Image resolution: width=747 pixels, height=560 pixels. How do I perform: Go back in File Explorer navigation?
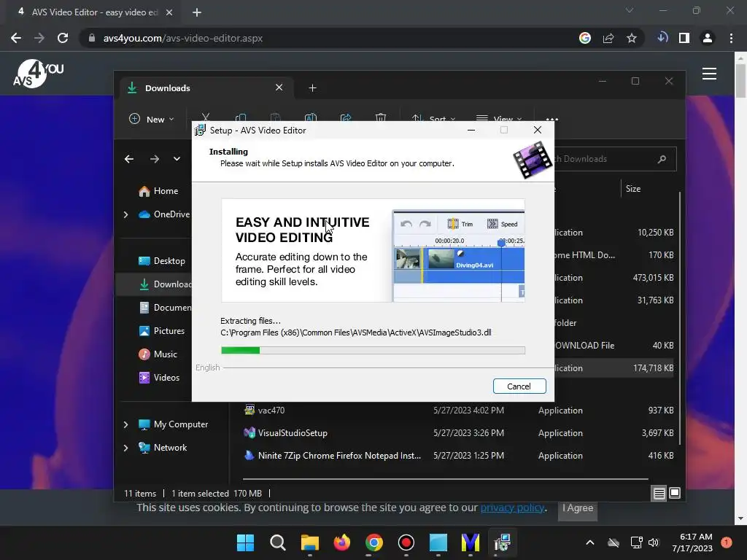tap(129, 159)
